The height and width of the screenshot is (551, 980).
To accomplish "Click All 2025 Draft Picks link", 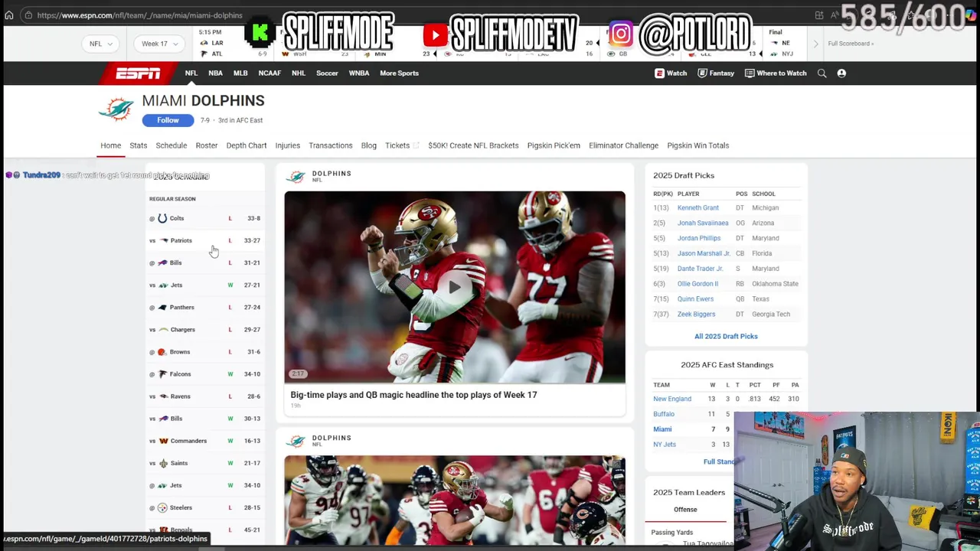I will point(726,337).
